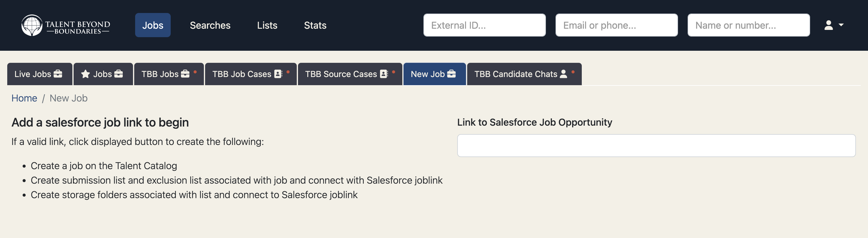This screenshot has width=868, height=238.
Task: Click the Talent Beyond Boundaries logo
Action: point(66,25)
